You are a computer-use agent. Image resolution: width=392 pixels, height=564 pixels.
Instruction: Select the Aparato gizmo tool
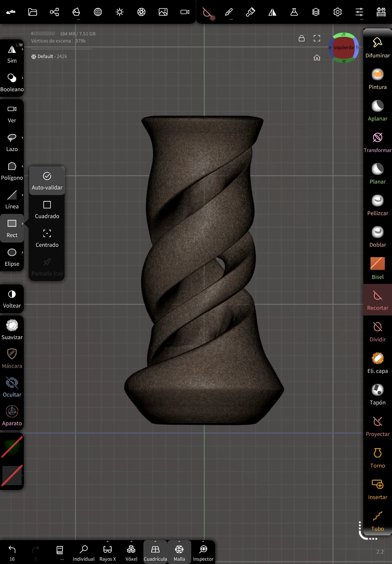coord(12,415)
